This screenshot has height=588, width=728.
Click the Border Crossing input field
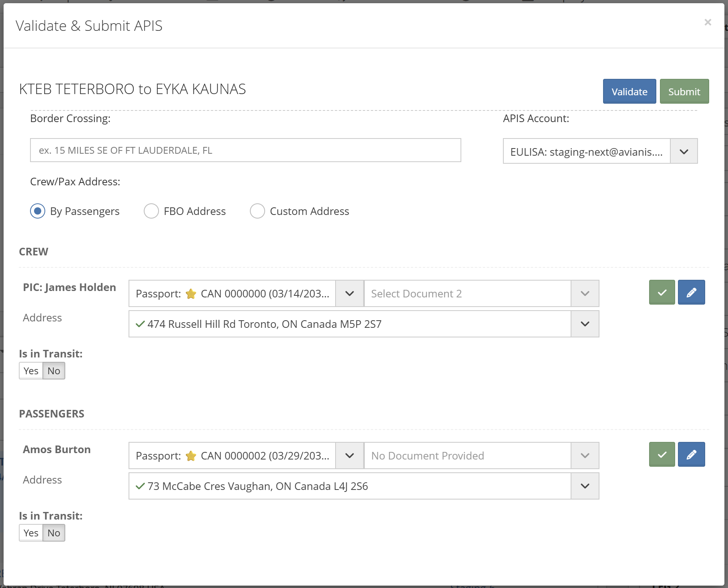[245, 151]
